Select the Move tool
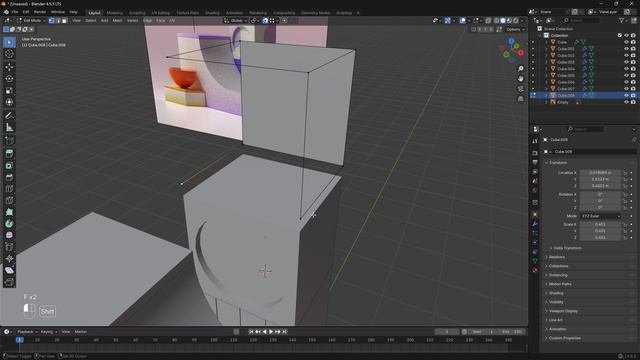The image size is (640, 360). [9, 67]
